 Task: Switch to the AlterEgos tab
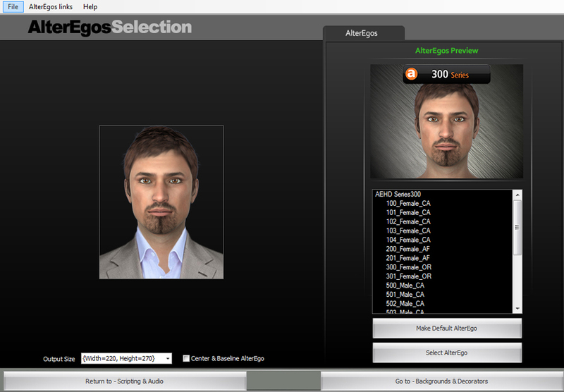point(363,33)
